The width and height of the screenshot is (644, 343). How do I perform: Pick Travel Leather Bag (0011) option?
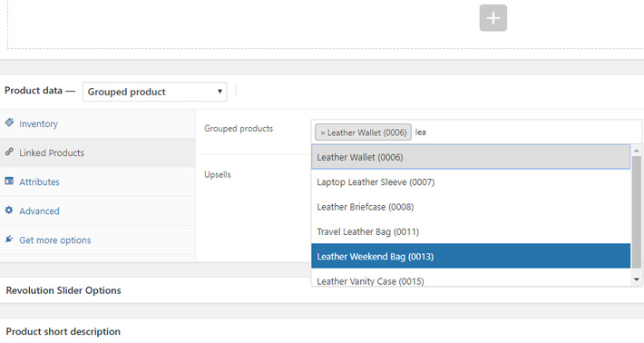coord(471,231)
